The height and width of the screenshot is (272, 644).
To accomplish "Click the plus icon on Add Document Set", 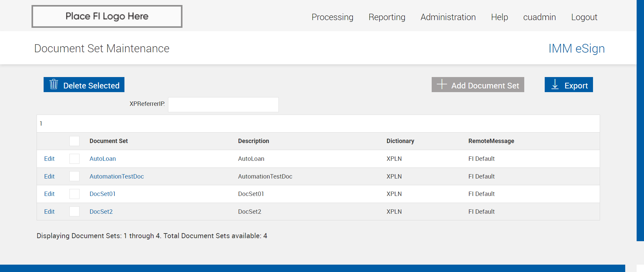I will coord(442,84).
